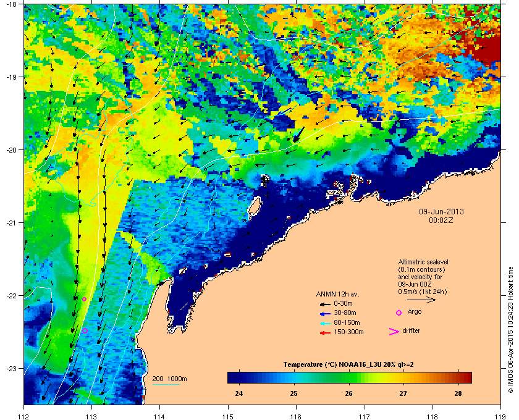Viewport: 519px width, 420px height.
Task: Click the longitude axis label 115
Action: click(228, 416)
